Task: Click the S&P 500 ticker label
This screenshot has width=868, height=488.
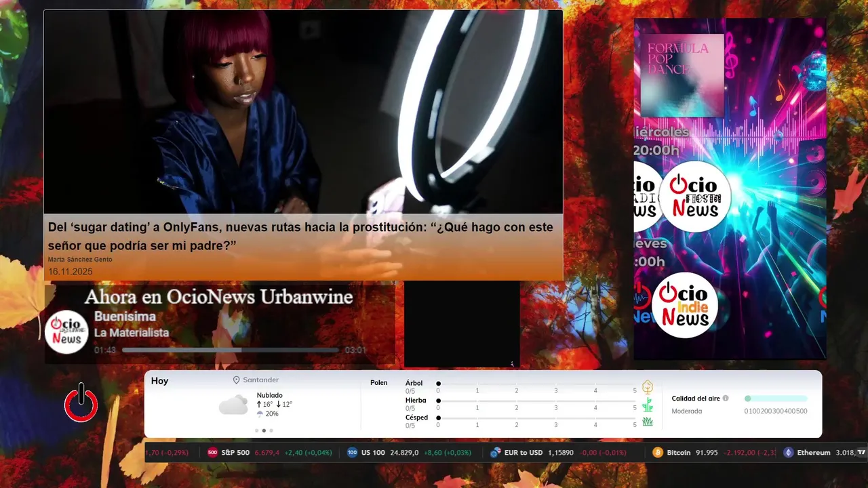Action: 235,453
